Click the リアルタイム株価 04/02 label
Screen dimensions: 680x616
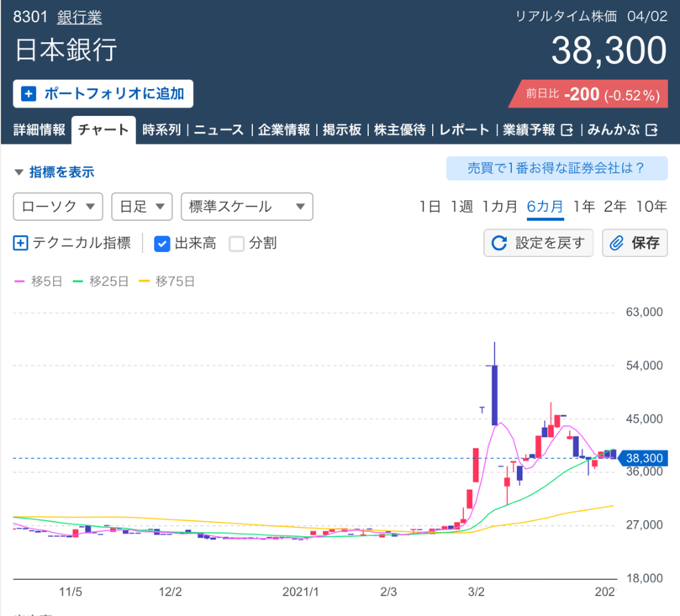592,17
